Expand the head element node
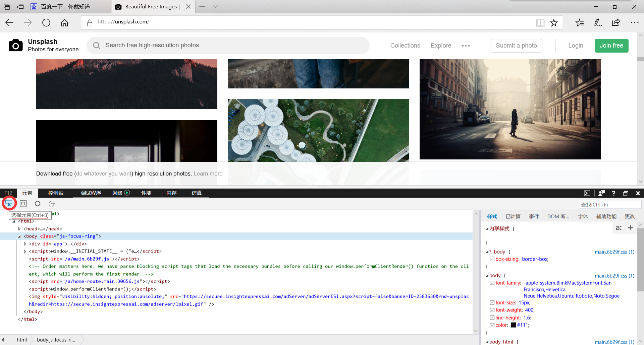644x345 pixels. [19, 229]
